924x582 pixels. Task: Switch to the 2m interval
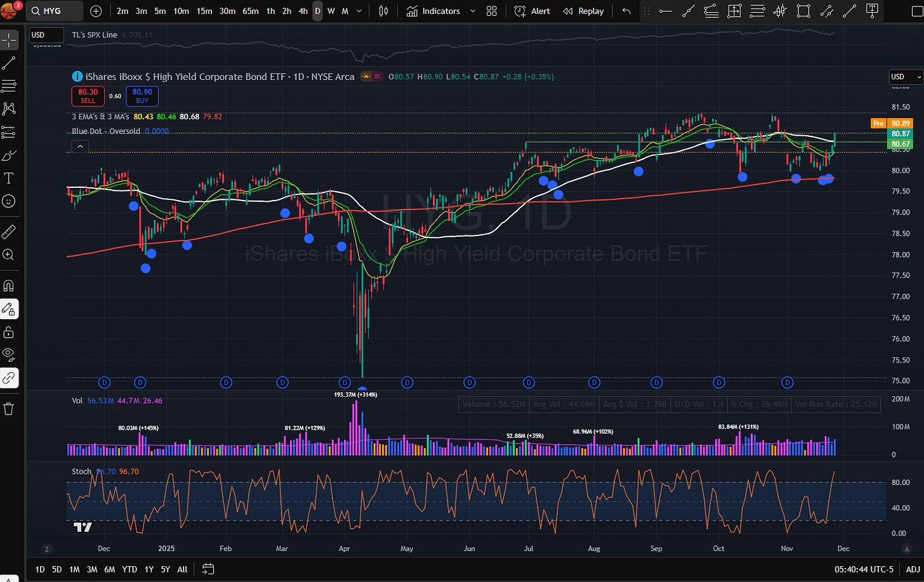pos(122,11)
